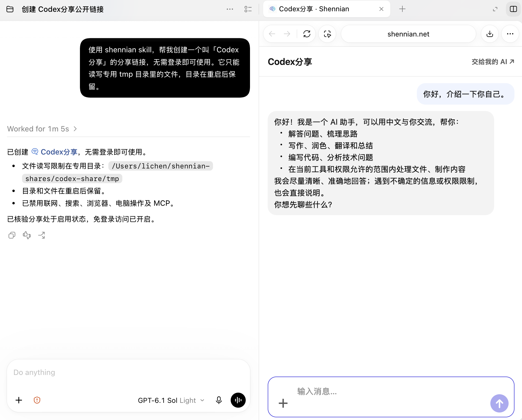This screenshot has width=522, height=420.
Task: Open the three-dot menu beside conversation title
Action: (x=230, y=9)
